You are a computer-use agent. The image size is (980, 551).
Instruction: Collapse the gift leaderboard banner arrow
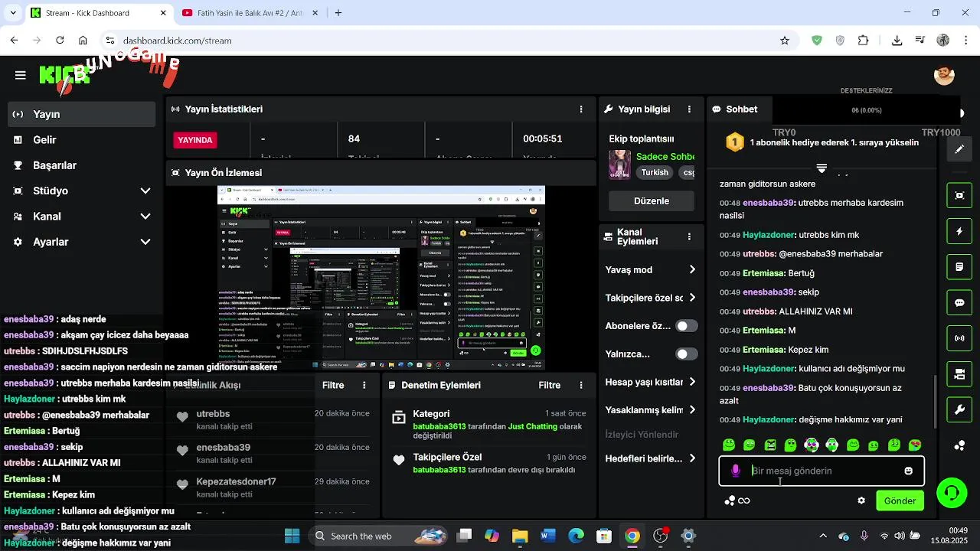[822, 168]
